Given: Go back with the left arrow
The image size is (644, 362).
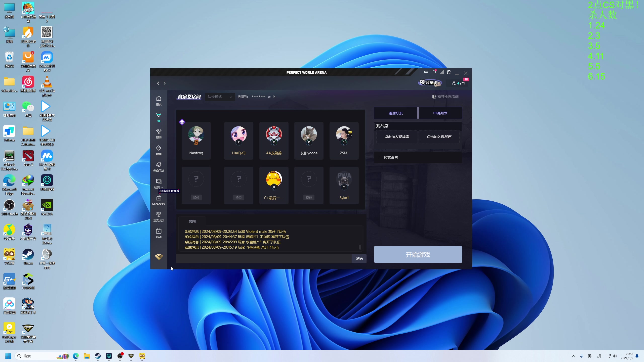Looking at the screenshot, I should tap(158, 83).
